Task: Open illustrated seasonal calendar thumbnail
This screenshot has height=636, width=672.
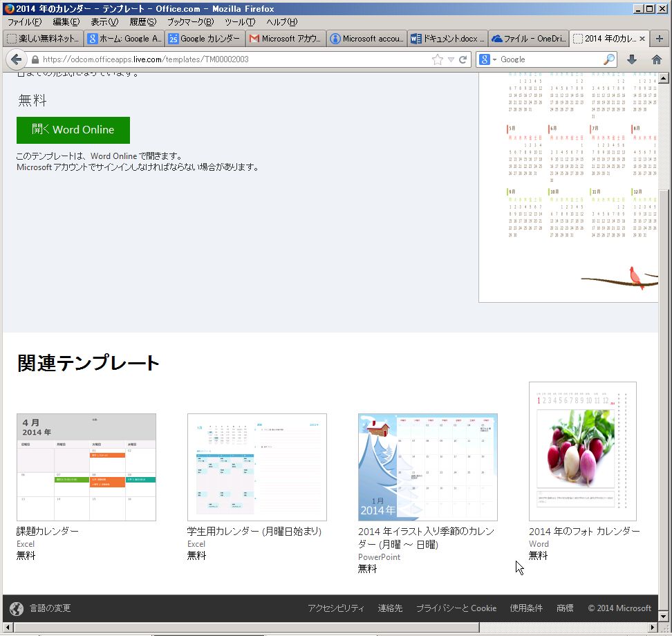Action: (x=428, y=467)
